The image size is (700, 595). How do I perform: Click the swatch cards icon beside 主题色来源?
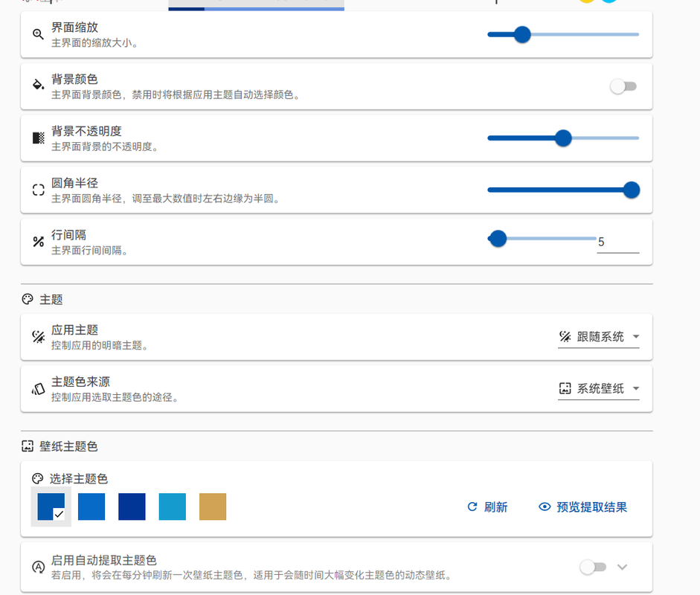pyautogui.click(x=39, y=389)
